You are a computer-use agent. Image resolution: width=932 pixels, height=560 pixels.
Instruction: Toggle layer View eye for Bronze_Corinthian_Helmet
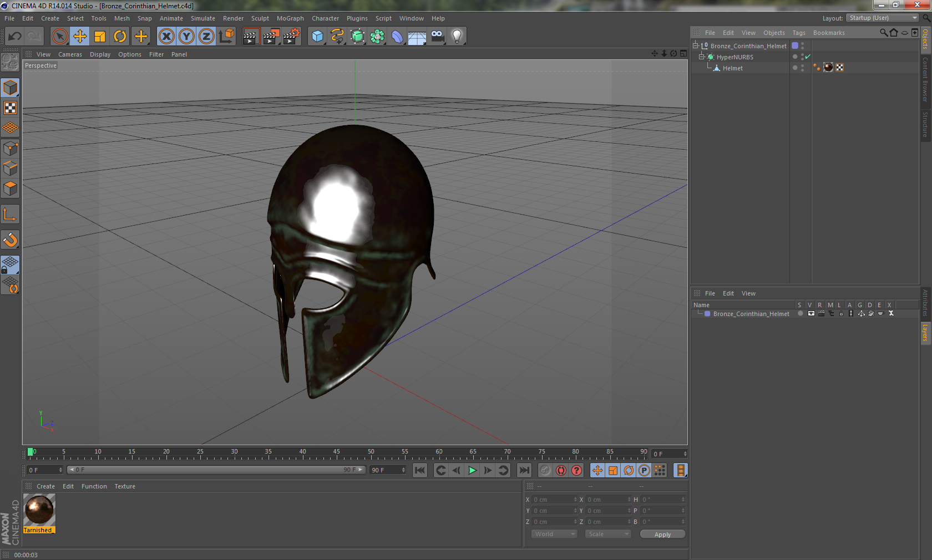(x=811, y=313)
